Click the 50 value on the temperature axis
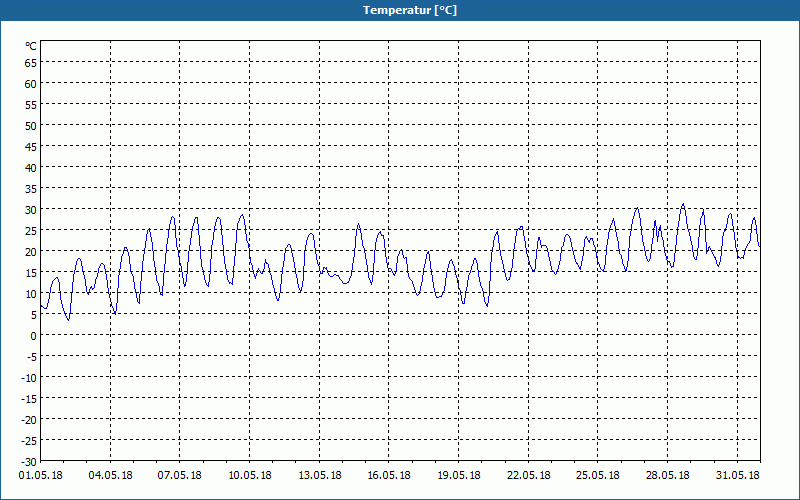This screenshot has width=800, height=500. pyautogui.click(x=31, y=126)
